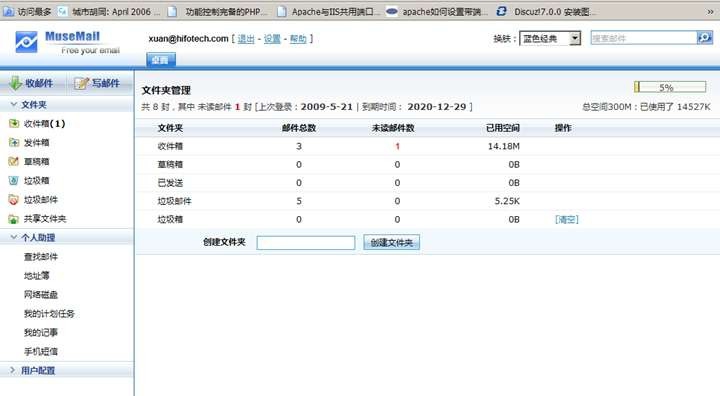Click the Spam (垃圾邮件) shield icon

pyautogui.click(x=14, y=199)
